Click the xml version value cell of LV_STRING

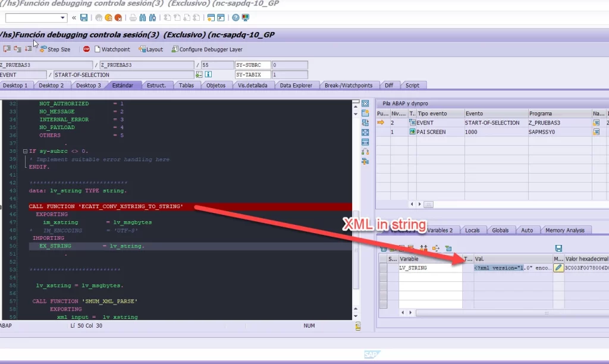[x=513, y=268]
